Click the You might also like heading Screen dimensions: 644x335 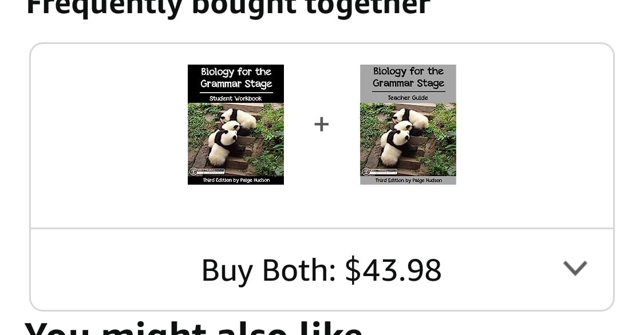pos(193,328)
